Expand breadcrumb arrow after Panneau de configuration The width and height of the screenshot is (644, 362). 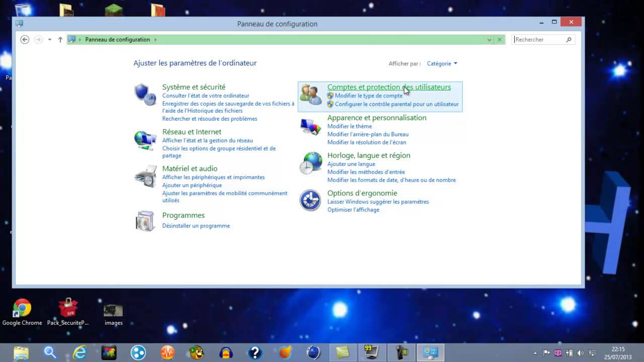click(155, 39)
